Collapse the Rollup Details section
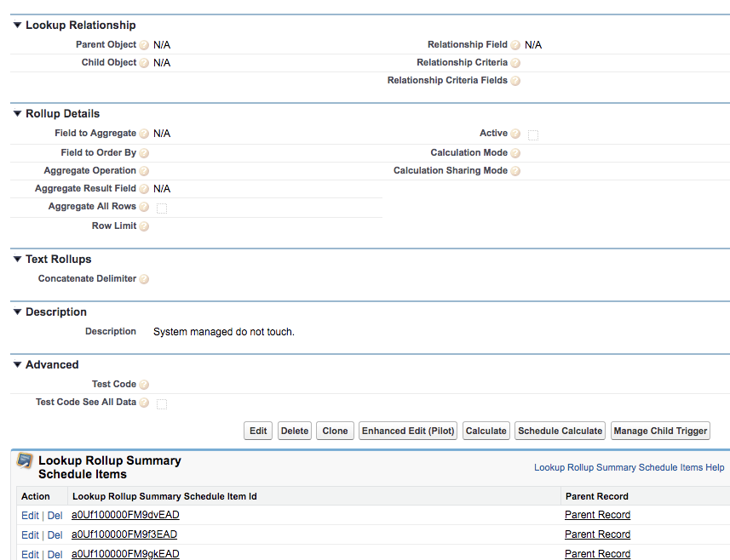This screenshot has height=560, width=730. pos(16,113)
